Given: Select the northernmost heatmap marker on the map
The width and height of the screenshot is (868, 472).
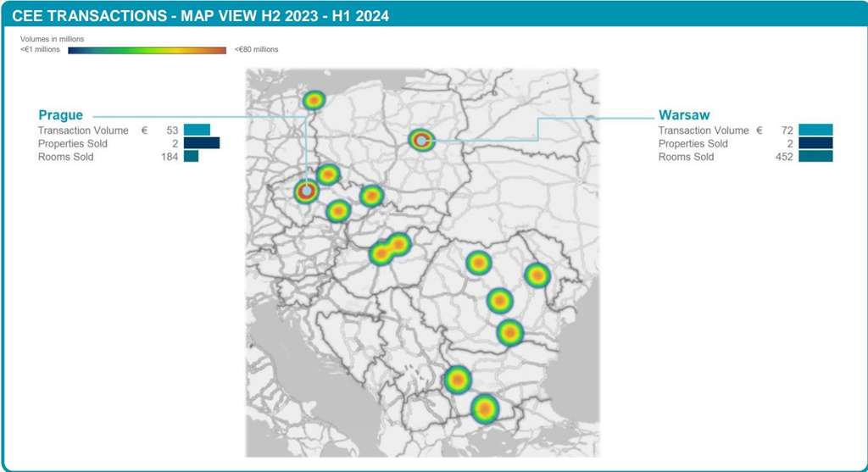Looking at the screenshot, I should click(x=314, y=100).
